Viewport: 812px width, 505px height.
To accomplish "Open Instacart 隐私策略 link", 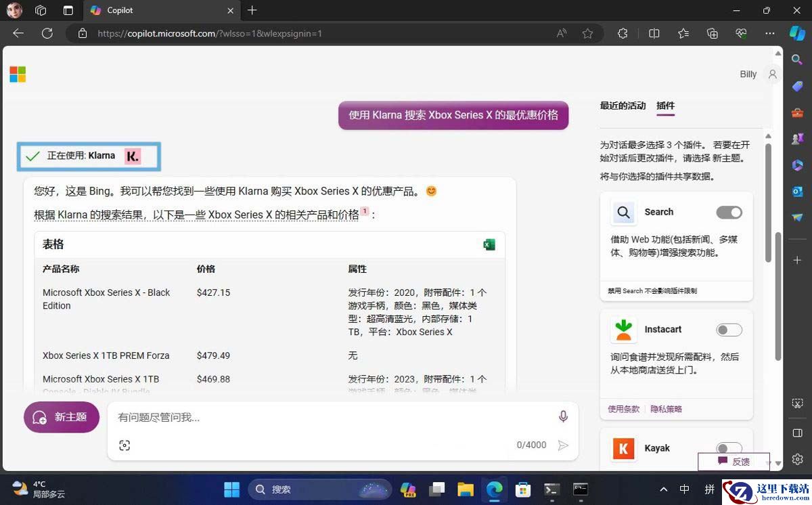I will point(666,409).
